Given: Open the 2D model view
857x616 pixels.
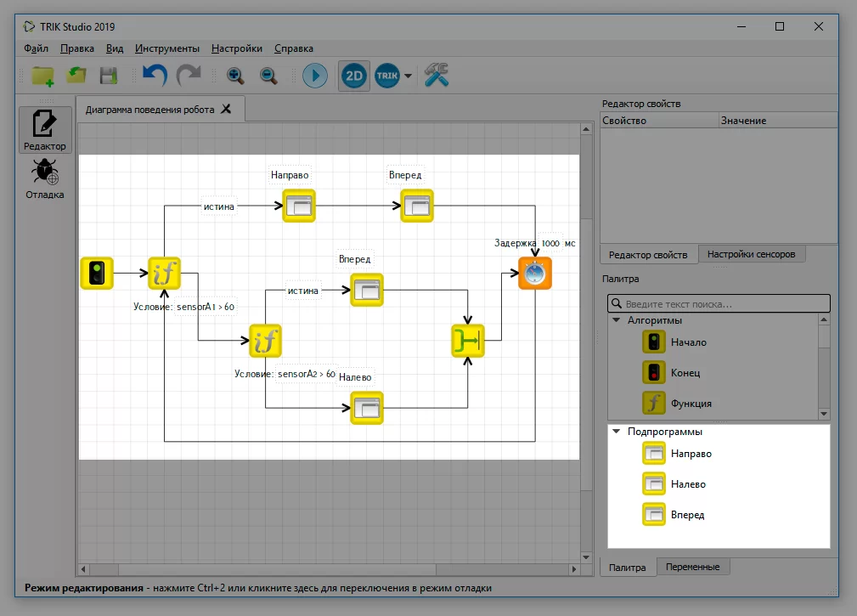Looking at the screenshot, I should pos(354,76).
